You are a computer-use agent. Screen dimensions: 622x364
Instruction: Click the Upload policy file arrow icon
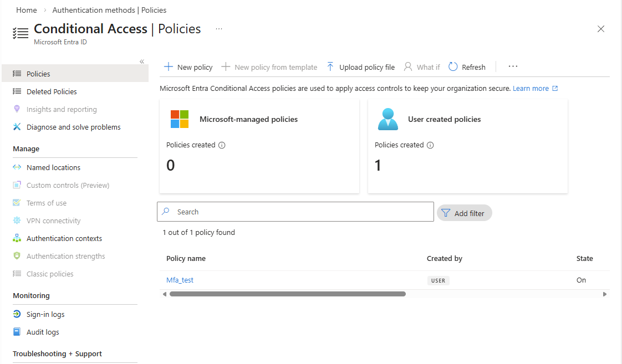click(x=330, y=66)
